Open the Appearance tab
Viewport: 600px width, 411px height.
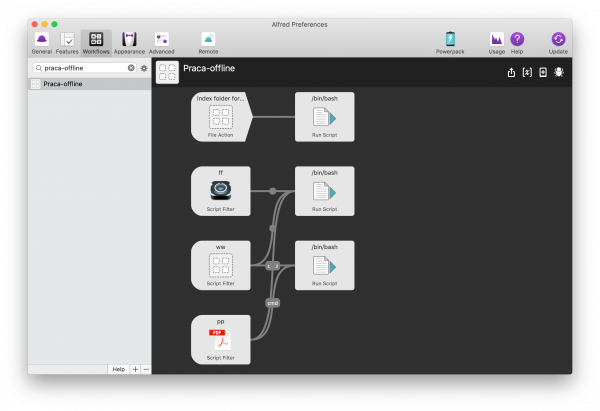tap(129, 43)
